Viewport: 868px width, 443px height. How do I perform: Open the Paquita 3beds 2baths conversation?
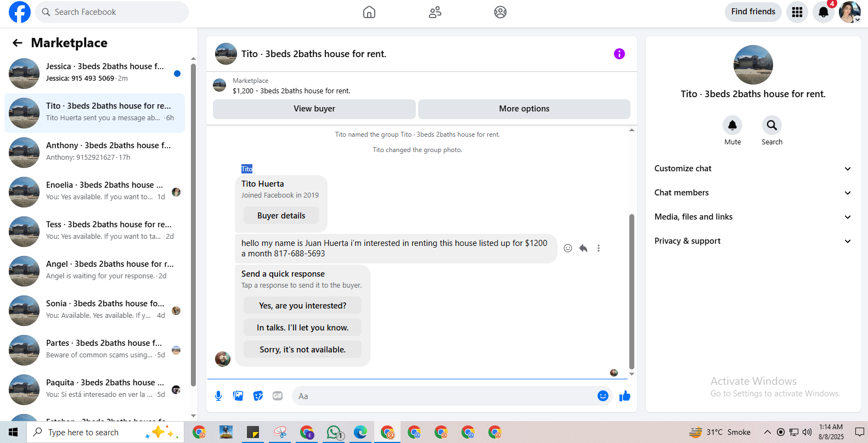(x=95, y=390)
